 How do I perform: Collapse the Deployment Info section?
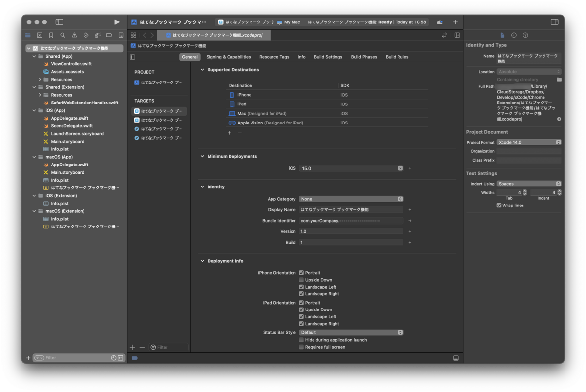click(x=202, y=261)
